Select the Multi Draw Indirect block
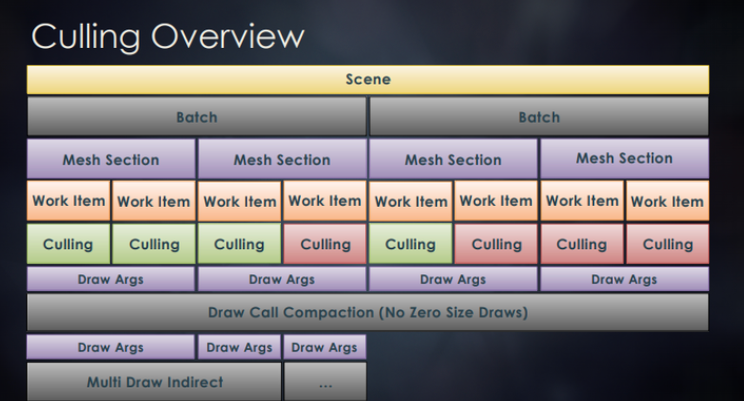 point(154,382)
